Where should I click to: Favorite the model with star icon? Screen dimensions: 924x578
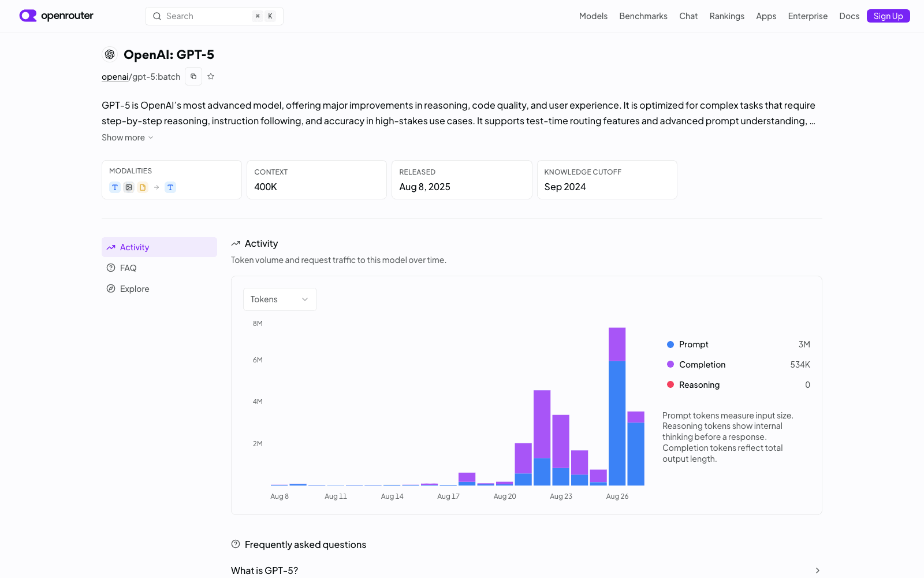[211, 76]
